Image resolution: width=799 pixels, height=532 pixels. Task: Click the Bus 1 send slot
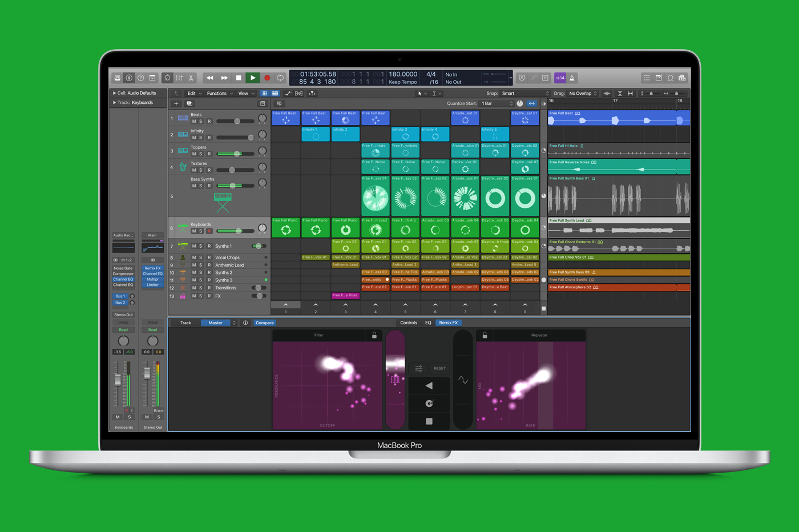pyautogui.click(x=120, y=296)
